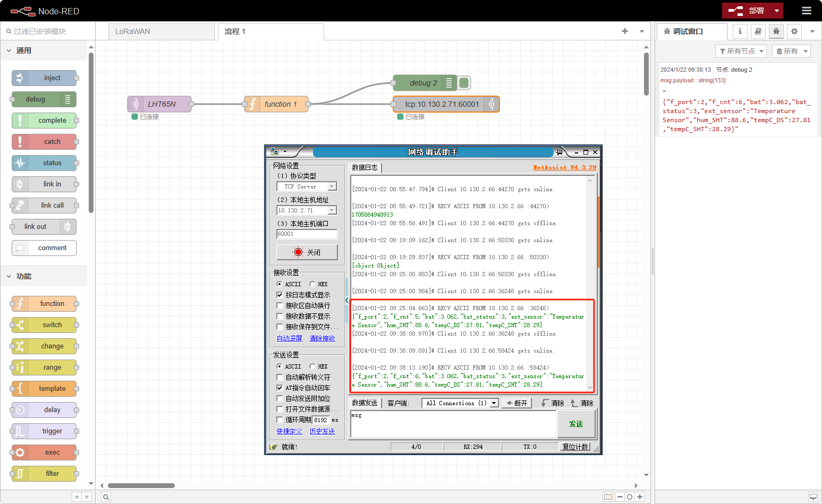Viewport: 822px width, 504px height.
Task: Click the zoom reset circle in canvas footer
Action: click(630, 497)
